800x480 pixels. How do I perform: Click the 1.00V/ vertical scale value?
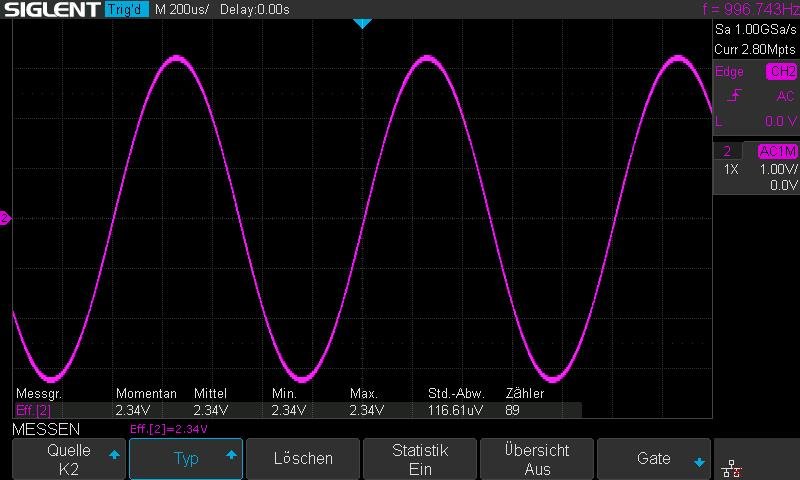pos(776,169)
